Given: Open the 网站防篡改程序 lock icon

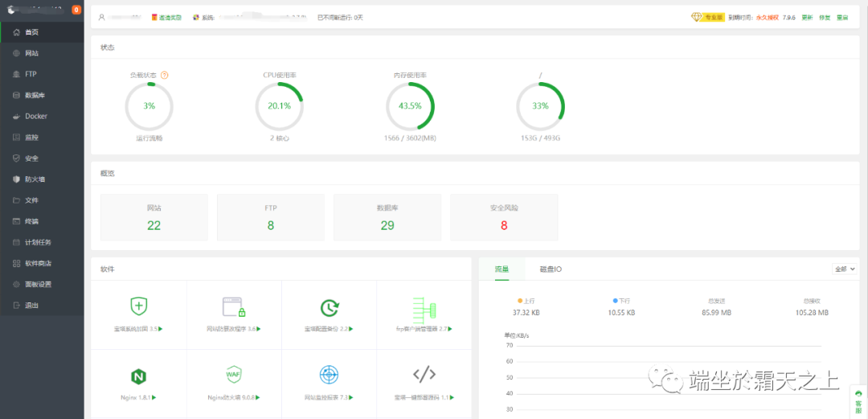Looking at the screenshot, I should tap(233, 306).
